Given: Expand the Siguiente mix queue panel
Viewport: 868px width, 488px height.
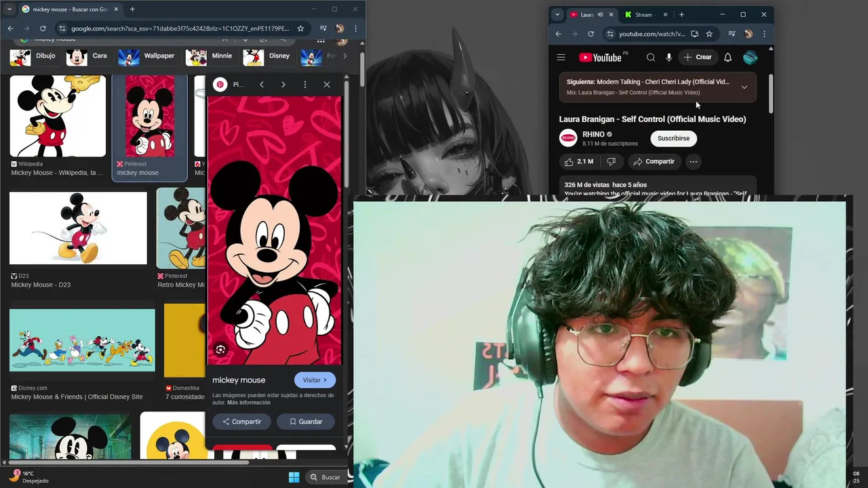Looking at the screenshot, I should click(x=744, y=87).
